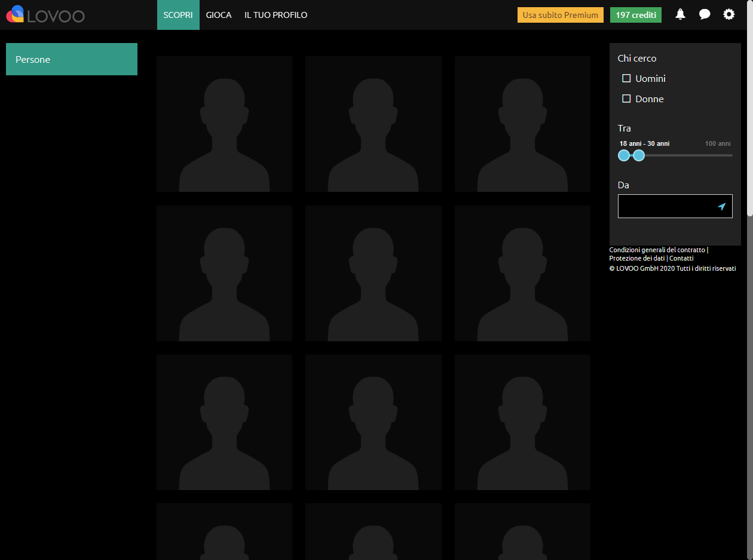Click the maximum age slider handle
The height and width of the screenshot is (560, 753).
(x=639, y=155)
